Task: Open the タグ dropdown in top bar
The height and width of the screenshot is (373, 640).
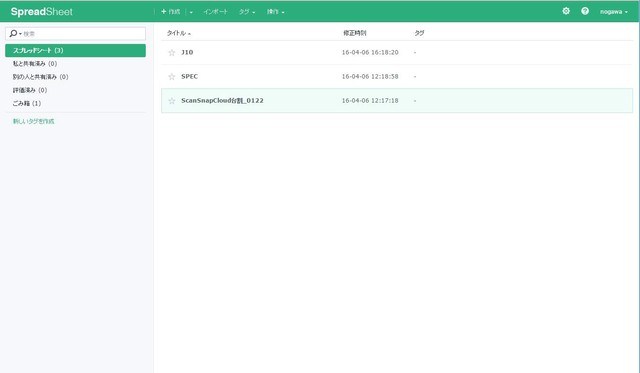Action: [247, 12]
